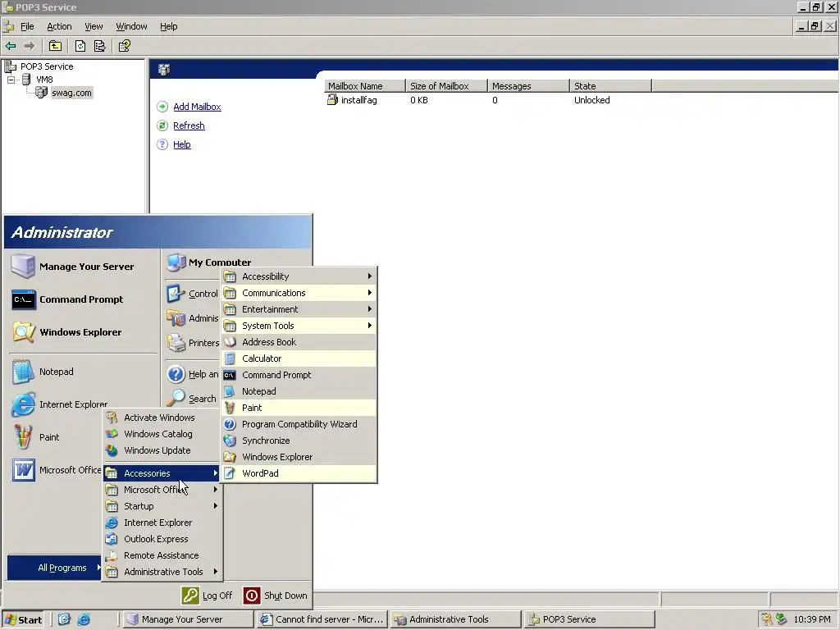Click the Unlocked state cell for installfag
The image size is (840, 630).
tap(592, 100)
